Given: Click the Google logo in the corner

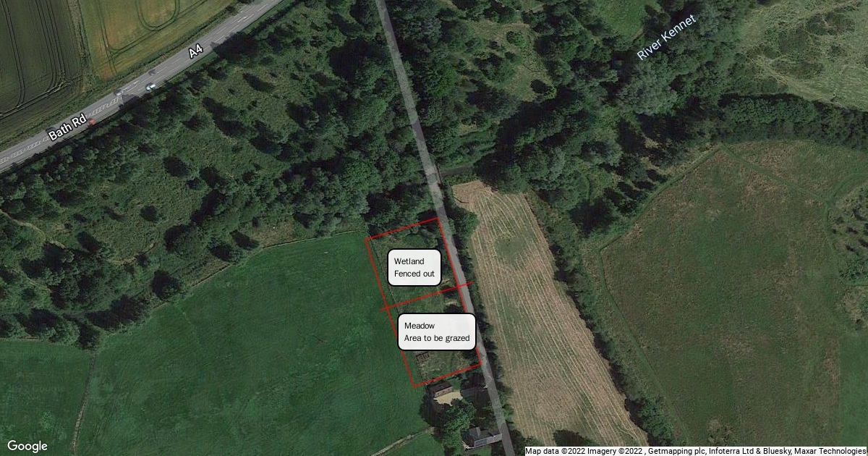Looking at the screenshot, I should coord(27,446).
